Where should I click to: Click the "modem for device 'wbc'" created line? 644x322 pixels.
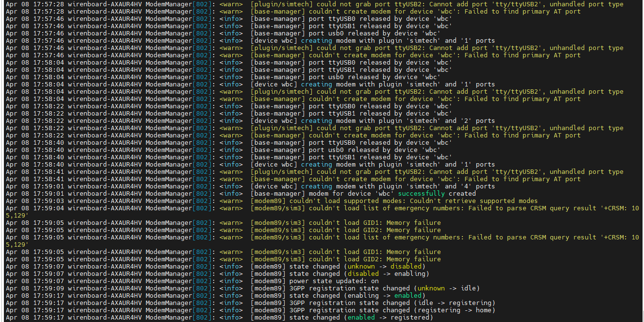(x=363, y=194)
